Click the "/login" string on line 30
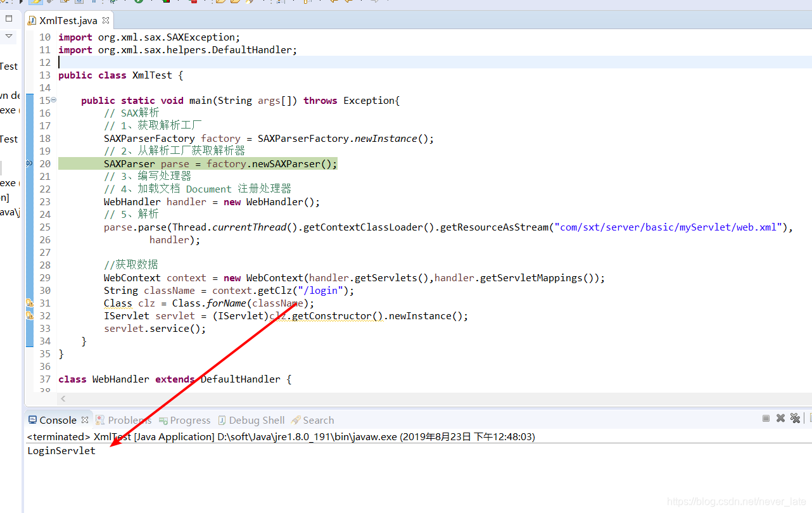 click(320, 290)
